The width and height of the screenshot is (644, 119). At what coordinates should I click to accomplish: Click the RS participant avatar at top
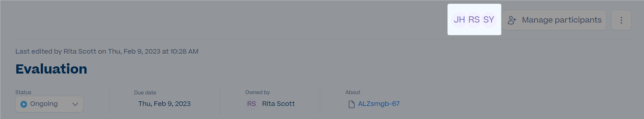[474, 20]
